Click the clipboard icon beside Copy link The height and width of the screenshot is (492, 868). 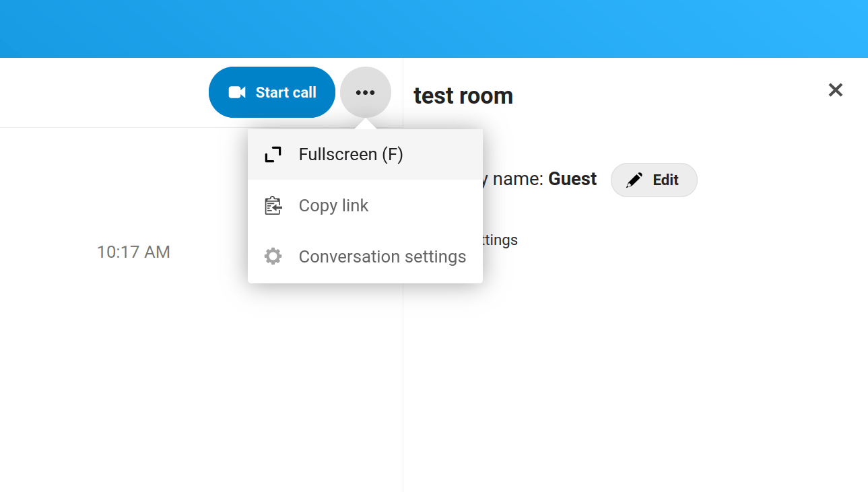[x=273, y=205]
